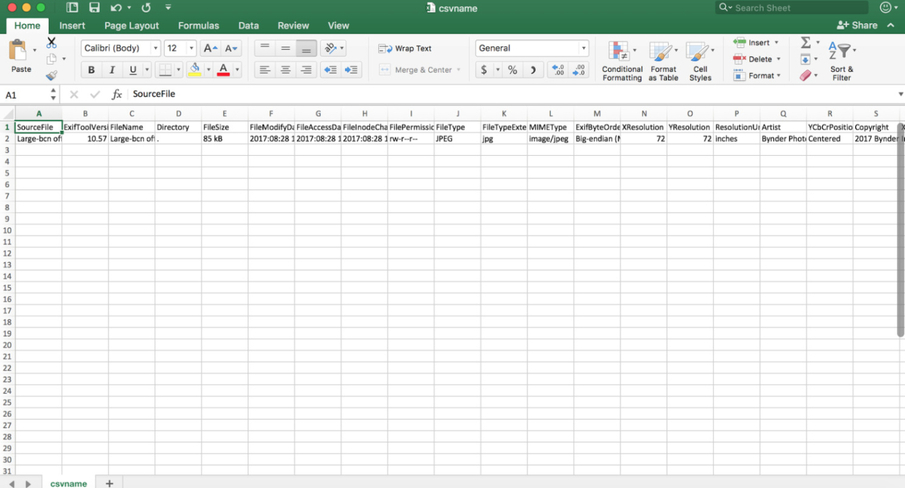
Task: Increase font size button
Action: [x=210, y=48]
